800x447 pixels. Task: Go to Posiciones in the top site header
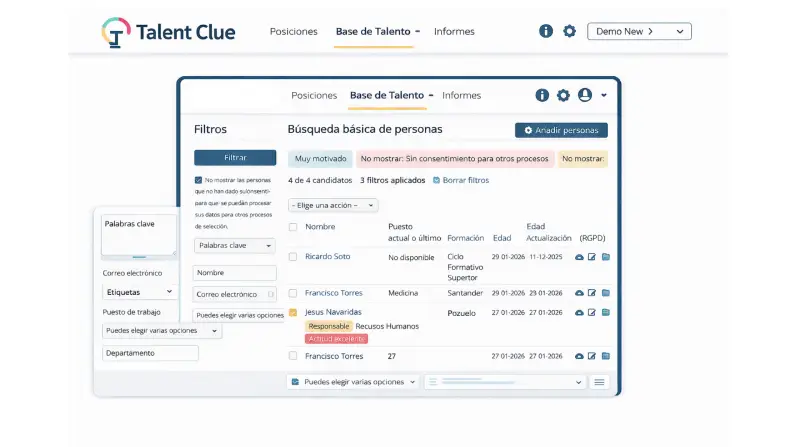point(293,32)
